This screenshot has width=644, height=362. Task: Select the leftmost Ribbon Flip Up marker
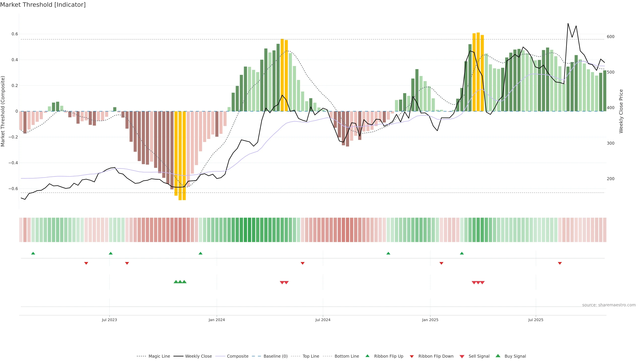click(x=33, y=253)
